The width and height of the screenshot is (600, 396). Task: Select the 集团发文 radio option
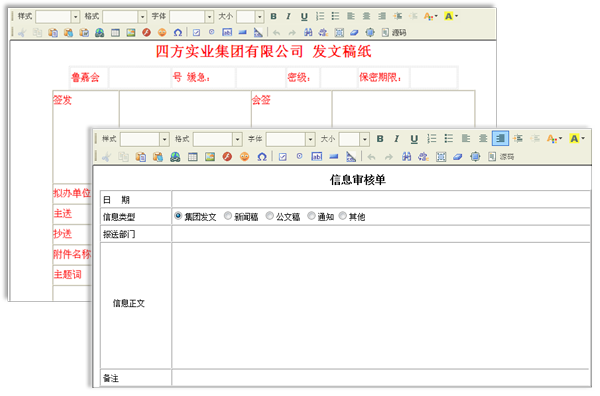[x=178, y=216]
